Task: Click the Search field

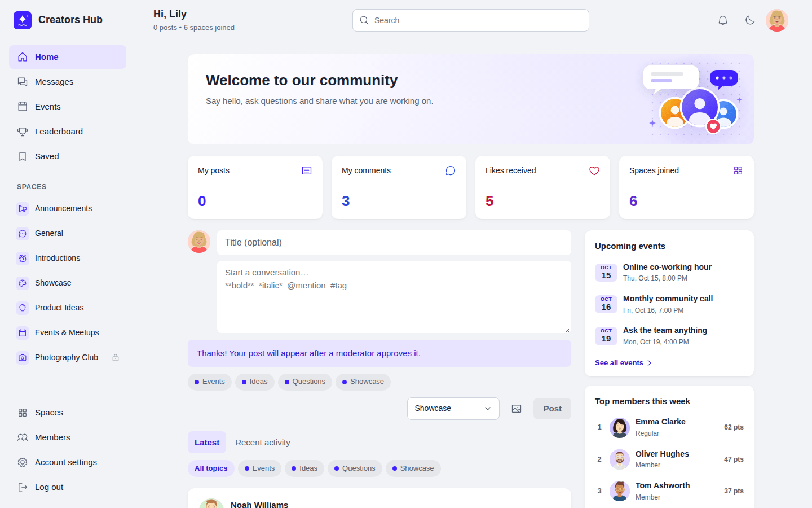Action: 471,20
